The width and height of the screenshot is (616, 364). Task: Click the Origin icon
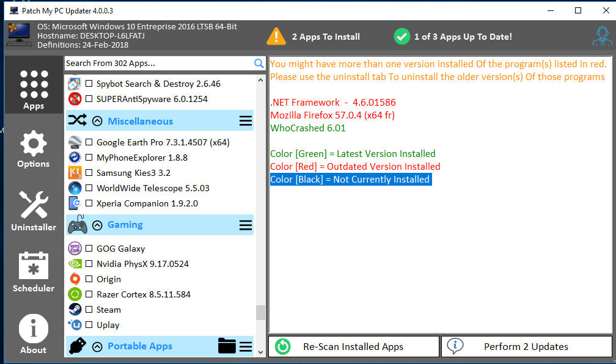pyautogui.click(x=75, y=279)
